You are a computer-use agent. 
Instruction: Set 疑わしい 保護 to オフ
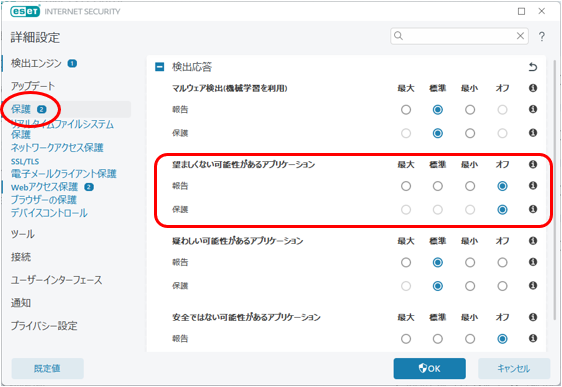[x=502, y=286]
